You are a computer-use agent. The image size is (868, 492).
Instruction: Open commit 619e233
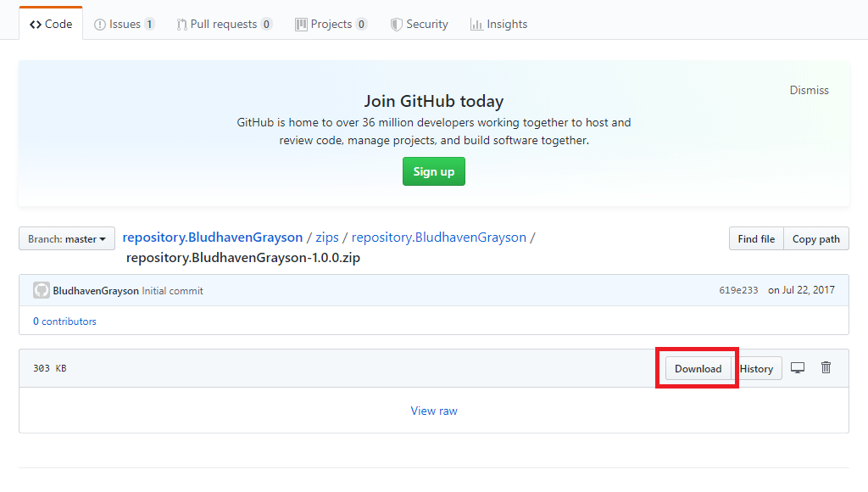pos(738,290)
